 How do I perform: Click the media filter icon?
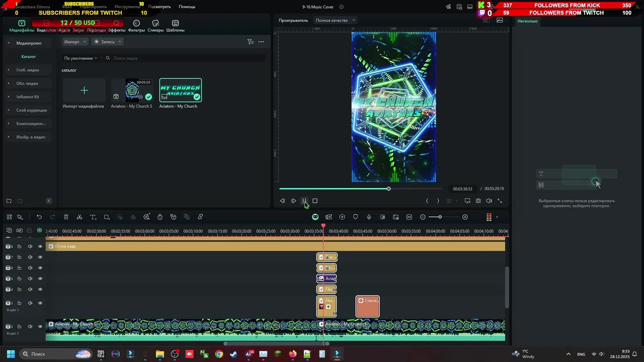251,42
